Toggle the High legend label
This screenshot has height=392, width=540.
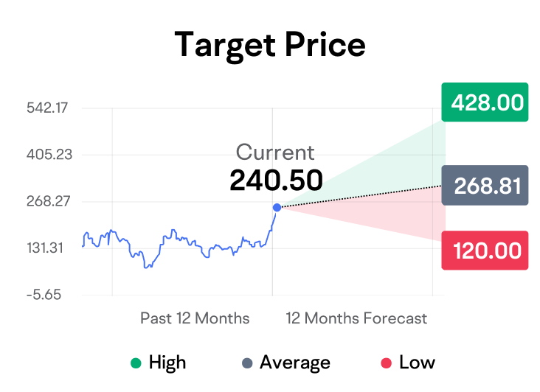click(x=167, y=363)
